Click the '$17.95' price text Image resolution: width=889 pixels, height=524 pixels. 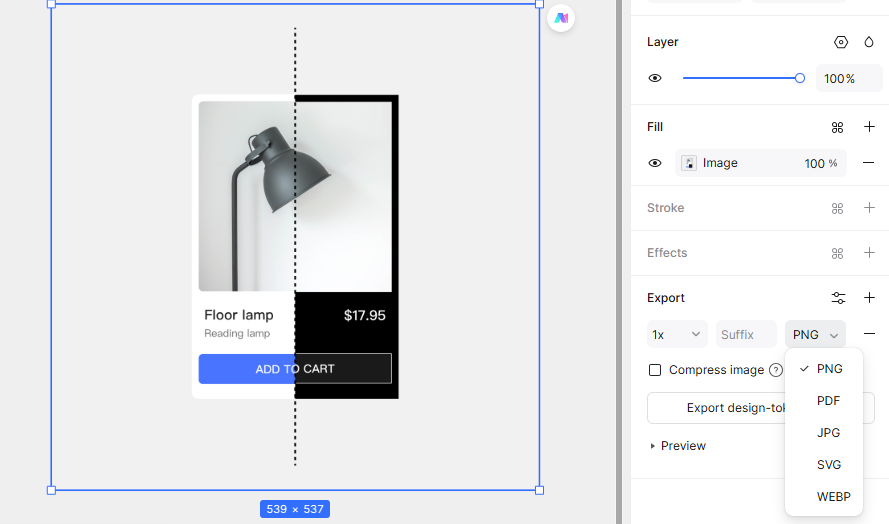point(365,315)
